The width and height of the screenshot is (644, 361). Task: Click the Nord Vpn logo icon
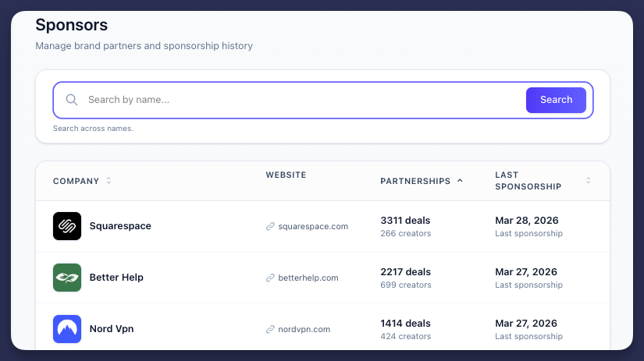67,329
